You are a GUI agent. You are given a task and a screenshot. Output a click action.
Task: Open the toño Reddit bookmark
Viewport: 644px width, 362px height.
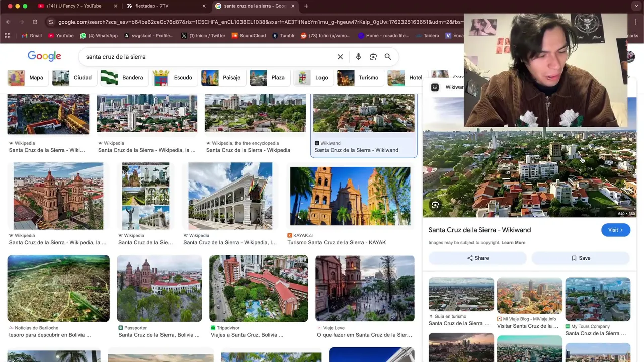click(x=326, y=36)
